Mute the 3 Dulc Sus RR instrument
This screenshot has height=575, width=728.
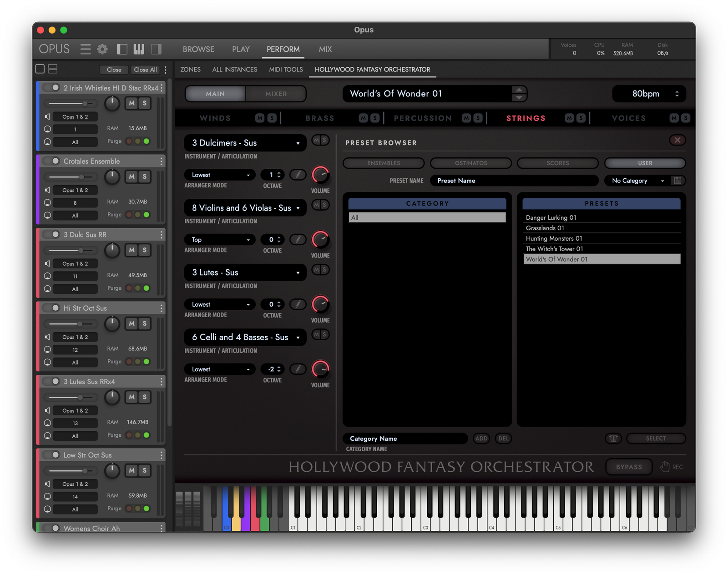131,250
